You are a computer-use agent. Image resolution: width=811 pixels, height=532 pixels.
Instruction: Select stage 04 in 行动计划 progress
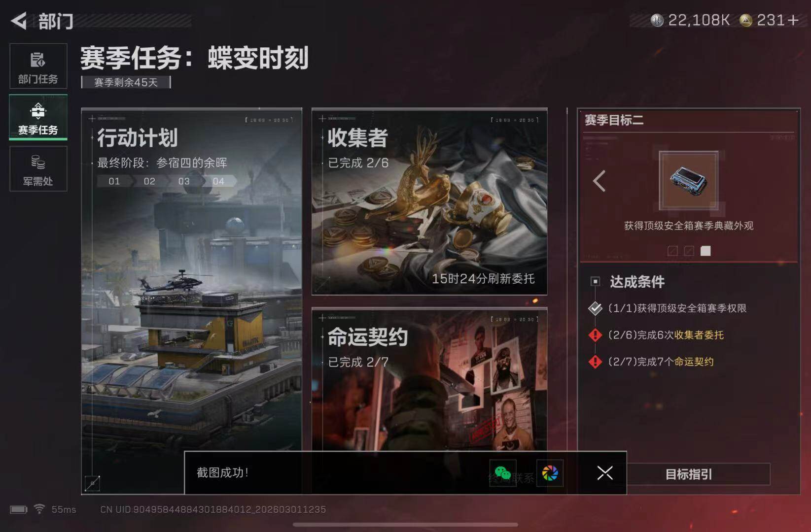click(218, 181)
